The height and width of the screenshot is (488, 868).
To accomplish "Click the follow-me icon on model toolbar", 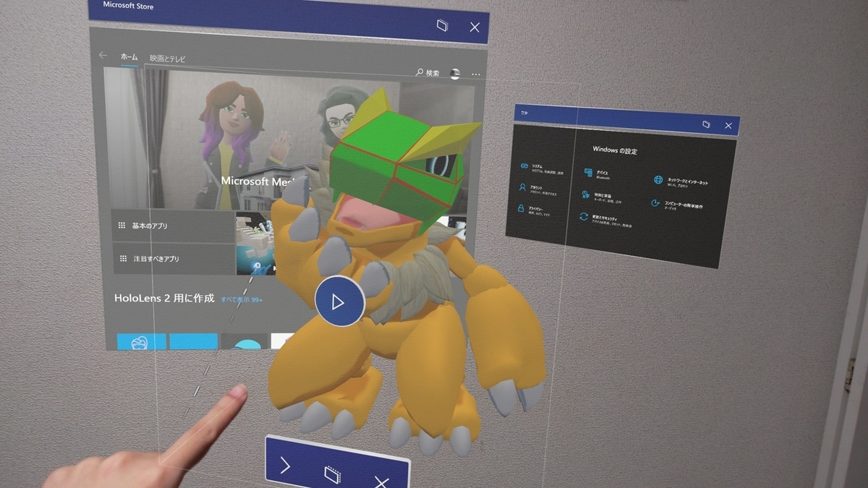I will point(332,474).
